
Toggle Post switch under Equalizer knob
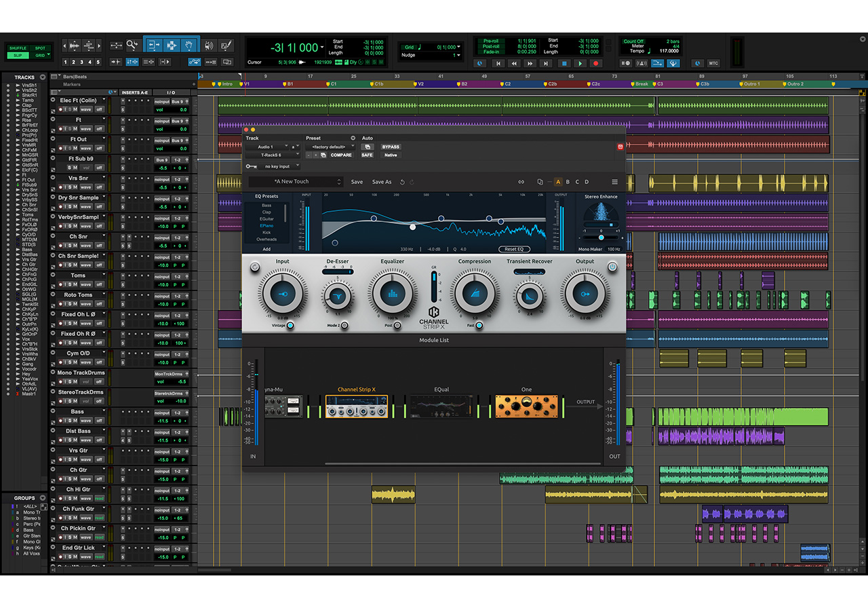(399, 326)
